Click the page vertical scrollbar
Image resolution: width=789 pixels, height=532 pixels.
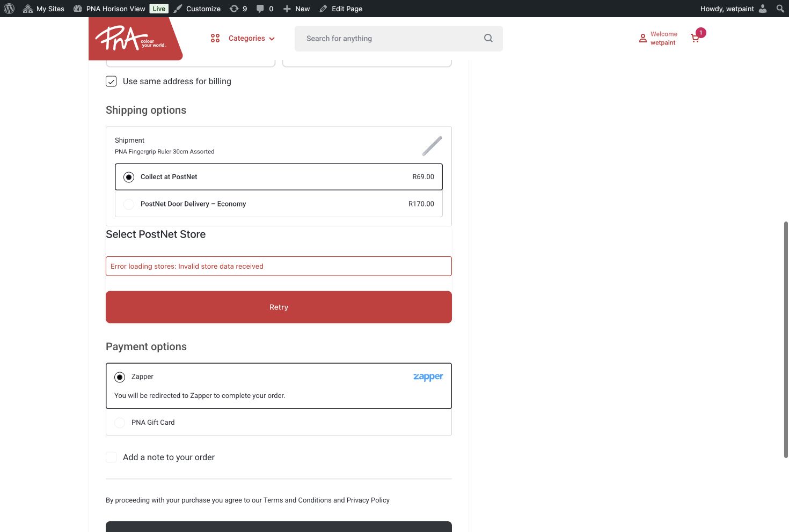[786, 339]
